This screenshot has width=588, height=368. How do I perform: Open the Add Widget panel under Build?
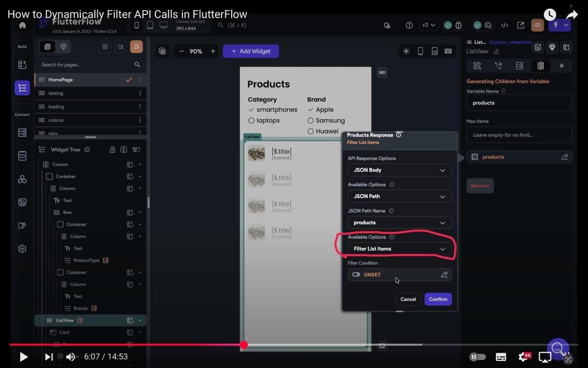coord(22,65)
